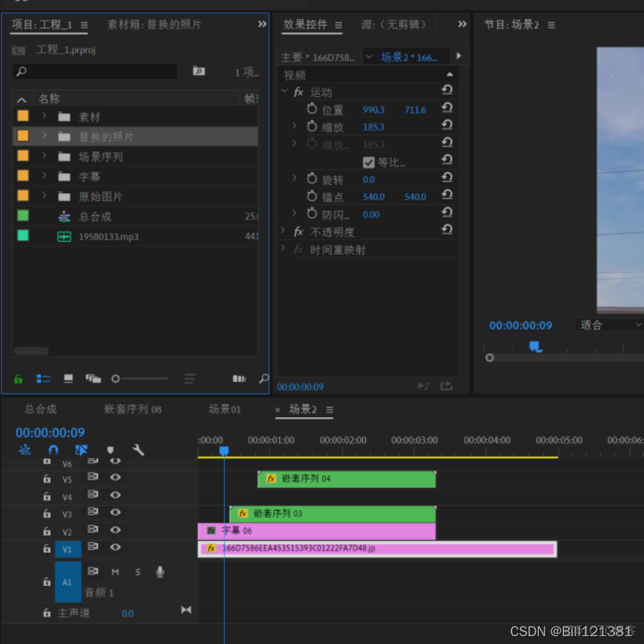
Task: Click the linked selection icon in timeline
Action: pyautogui.click(x=81, y=449)
